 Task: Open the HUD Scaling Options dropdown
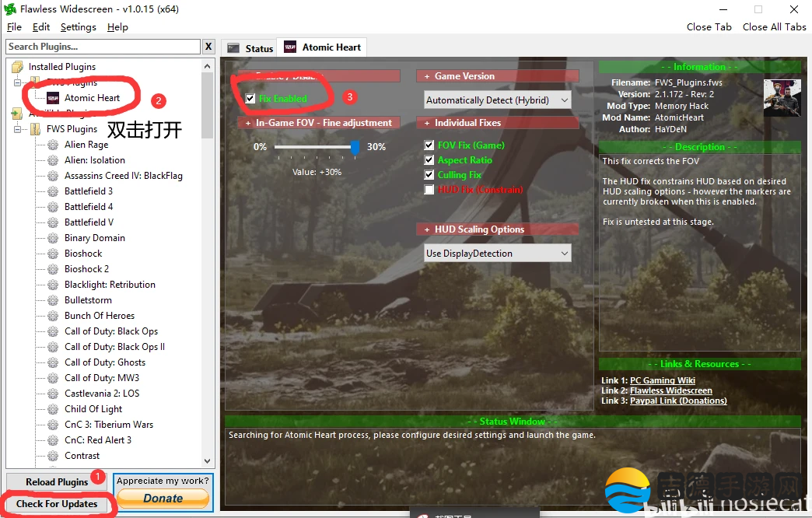coord(498,254)
